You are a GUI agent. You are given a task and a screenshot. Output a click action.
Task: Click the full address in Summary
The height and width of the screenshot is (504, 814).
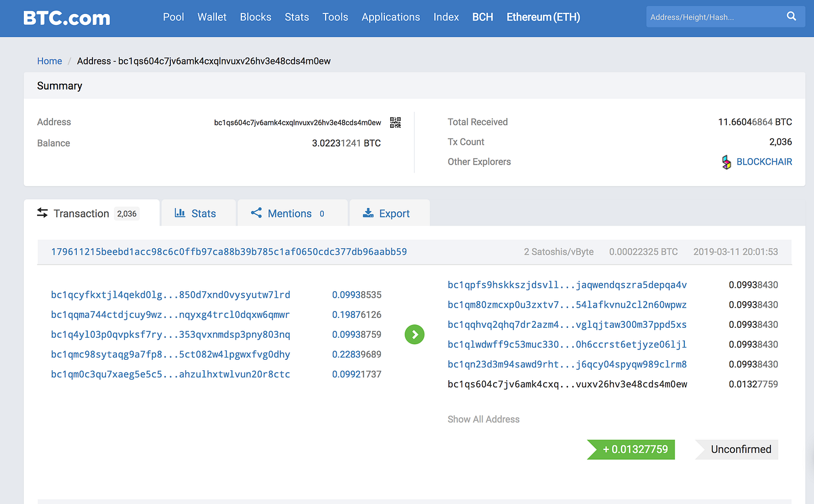pyautogui.click(x=298, y=123)
